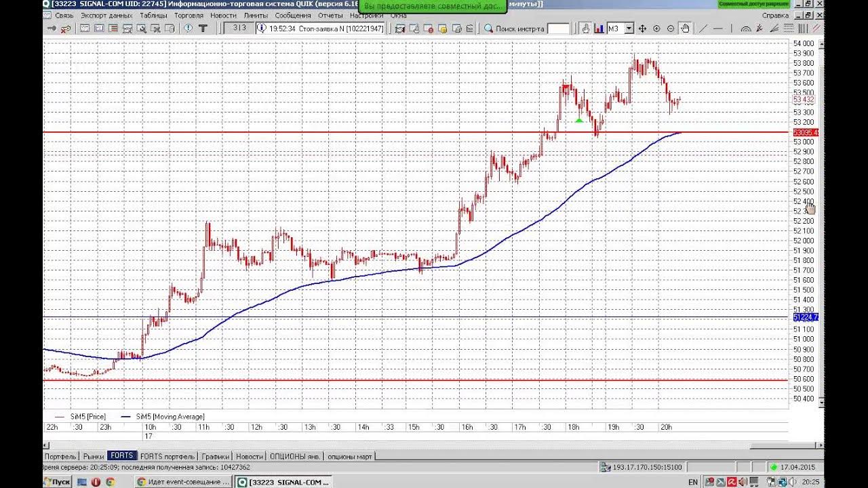Open the Торговля menu

pyautogui.click(x=189, y=15)
